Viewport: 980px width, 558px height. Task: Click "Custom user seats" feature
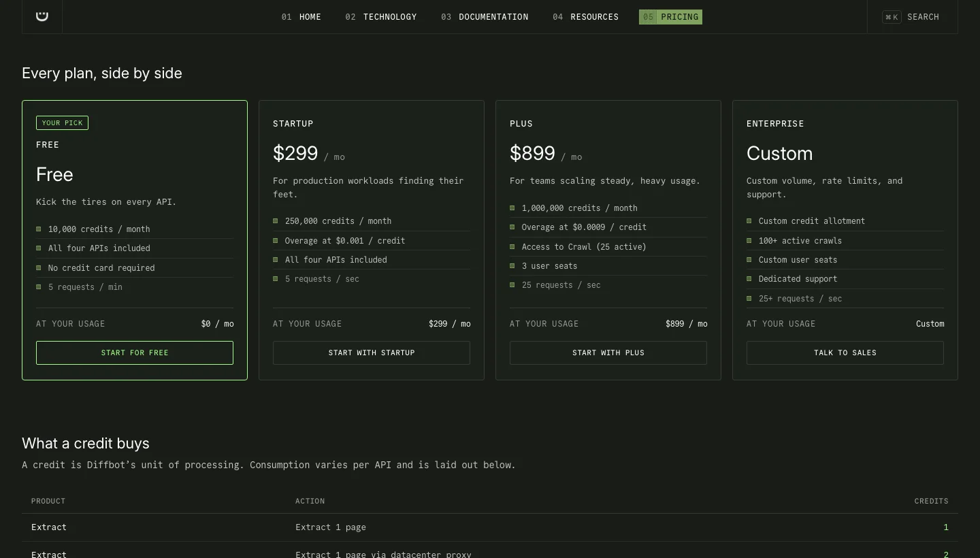click(798, 260)
